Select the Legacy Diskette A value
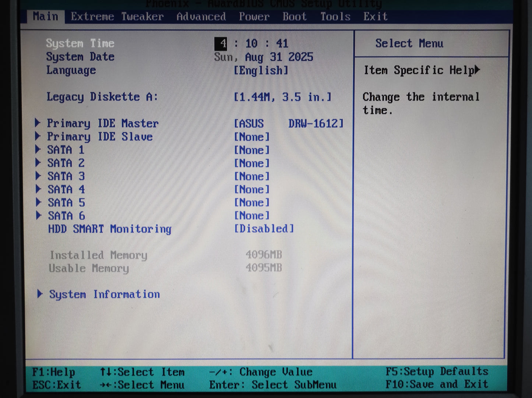This screenshot has height=398, width=532. pos(283,97)
